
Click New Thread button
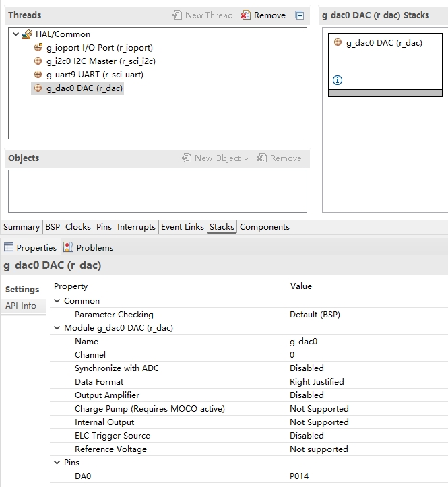[x=203, y=15]
